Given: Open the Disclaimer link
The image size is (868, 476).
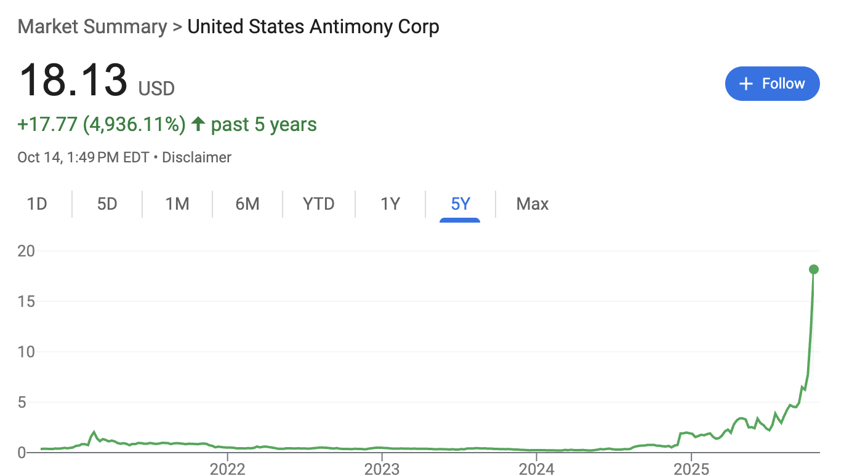Looking at the screenshot, I should tap(196, 157).
